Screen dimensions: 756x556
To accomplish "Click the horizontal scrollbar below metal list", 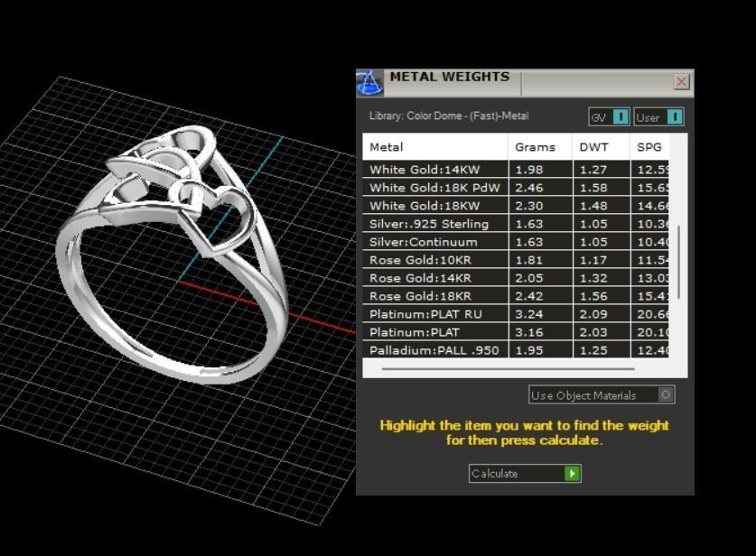I will click(509, 369).
